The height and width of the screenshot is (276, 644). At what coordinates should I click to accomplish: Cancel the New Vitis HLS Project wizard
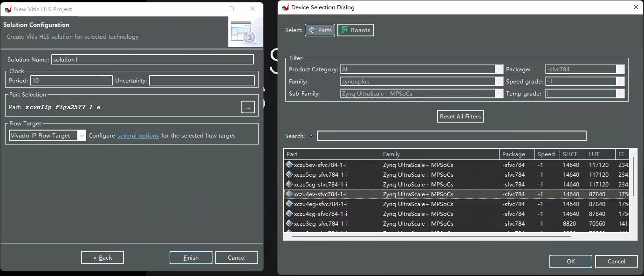[x=237, y=258]
